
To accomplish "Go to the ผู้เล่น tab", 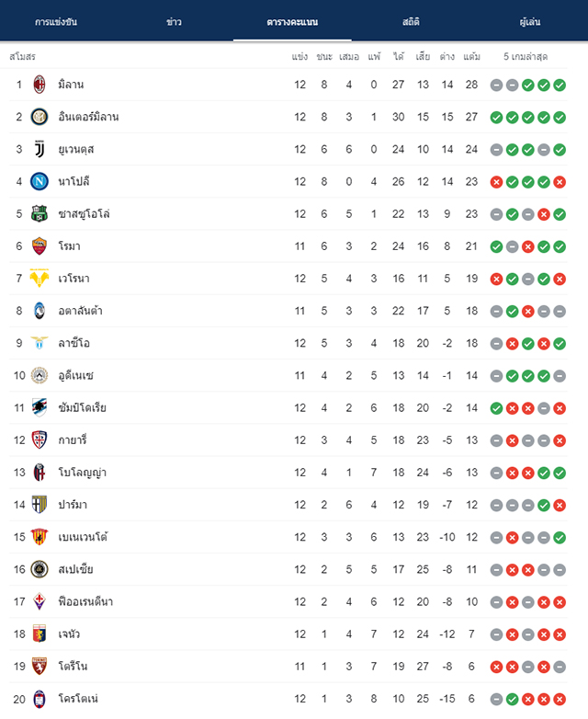I will (x=530, y=22).
